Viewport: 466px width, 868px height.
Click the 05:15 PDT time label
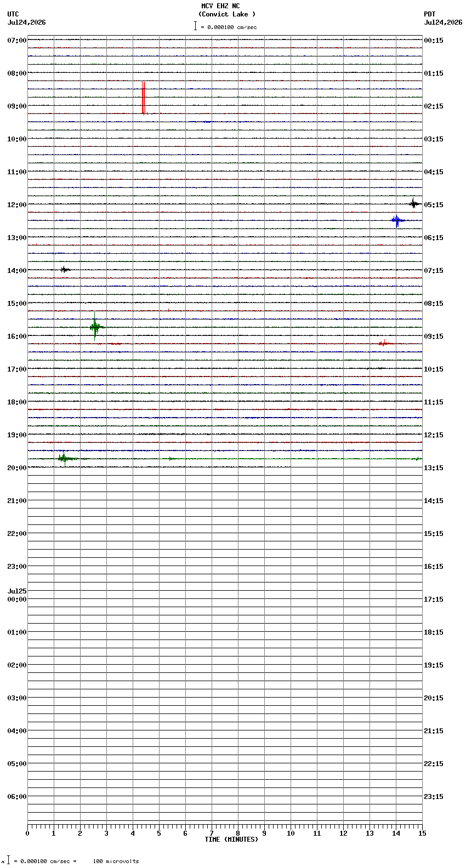(x=434, y=205)
